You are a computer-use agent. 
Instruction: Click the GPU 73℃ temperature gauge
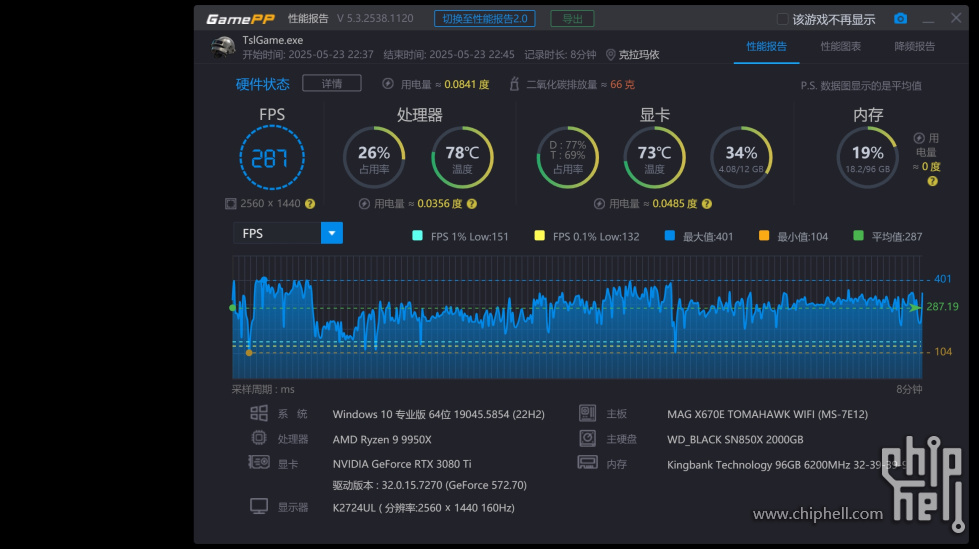coord(654,157)
